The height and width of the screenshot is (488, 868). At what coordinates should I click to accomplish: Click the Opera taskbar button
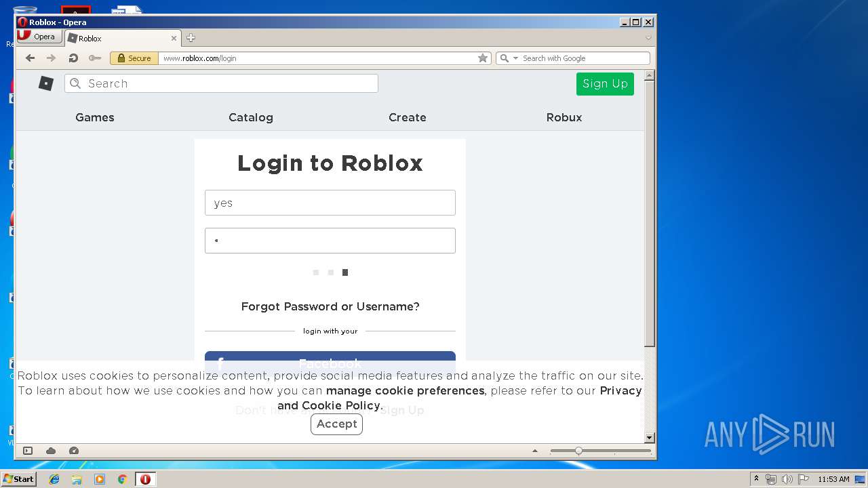[145, 479]
